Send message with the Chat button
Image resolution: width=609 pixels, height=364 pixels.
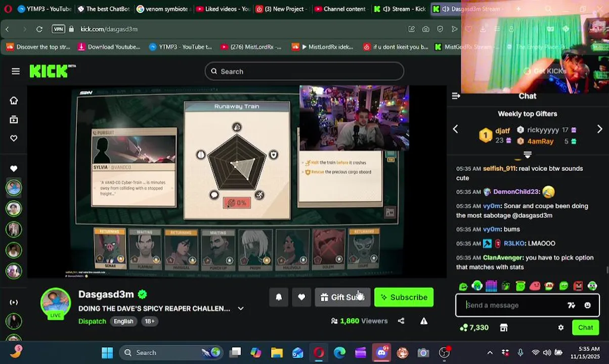pos(585,328)
